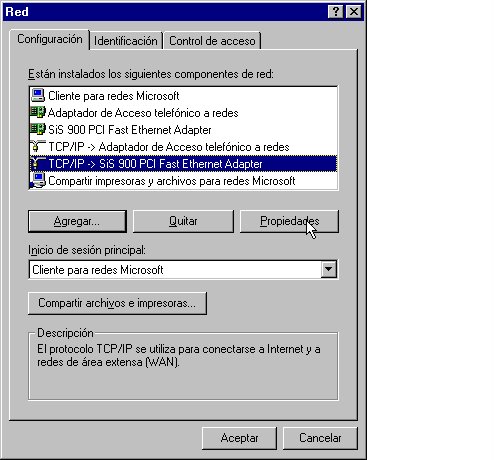The width and height of the screenshot is (494, 460).
Task: Select the Configuración tab
Action: click(50, 39)
